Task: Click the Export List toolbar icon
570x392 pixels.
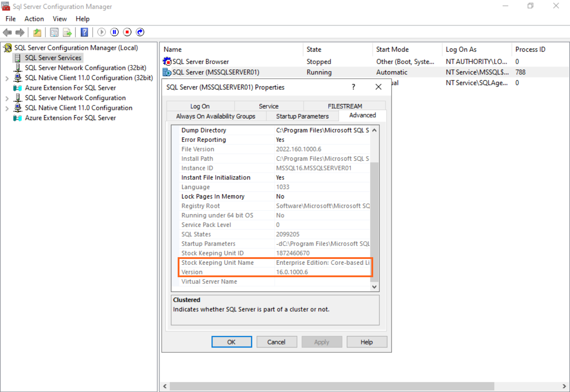Action: (67, 32)
